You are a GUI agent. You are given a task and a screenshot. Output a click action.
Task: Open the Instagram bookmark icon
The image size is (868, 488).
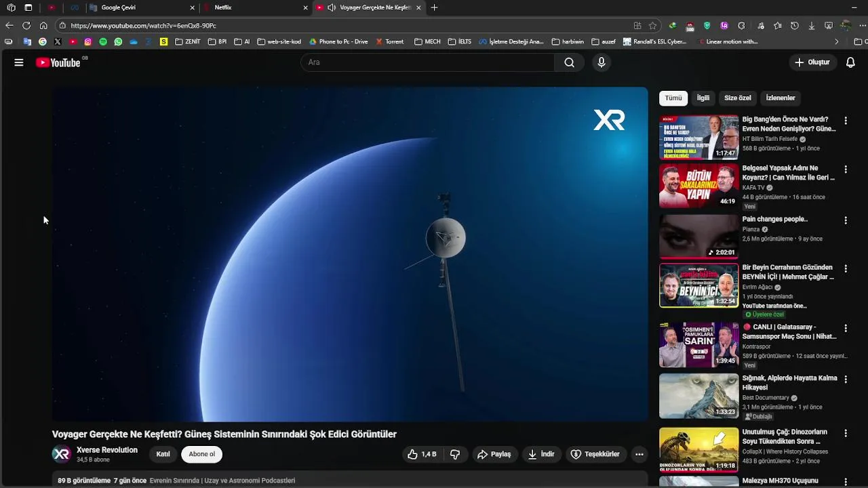coord(87,41)
